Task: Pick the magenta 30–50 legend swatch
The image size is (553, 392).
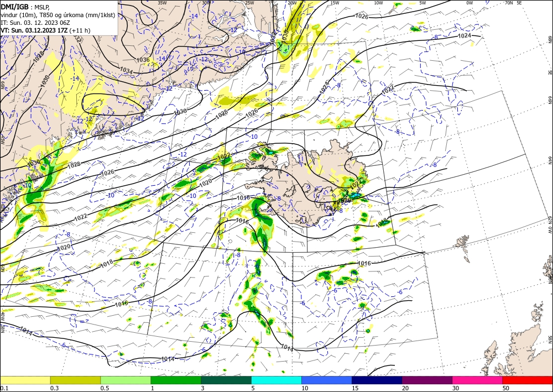Action: point(478,380)
